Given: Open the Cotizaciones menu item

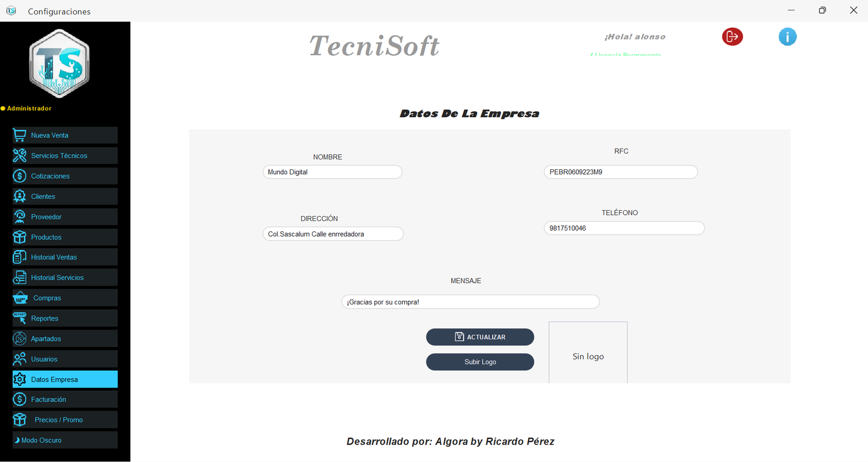Looking at the screenshot, I should point(65,176).
